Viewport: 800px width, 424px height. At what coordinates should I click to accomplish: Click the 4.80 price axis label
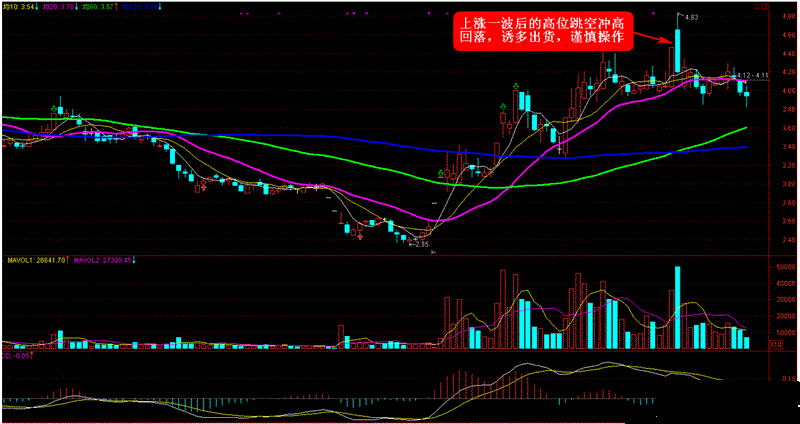pos(783,16)
